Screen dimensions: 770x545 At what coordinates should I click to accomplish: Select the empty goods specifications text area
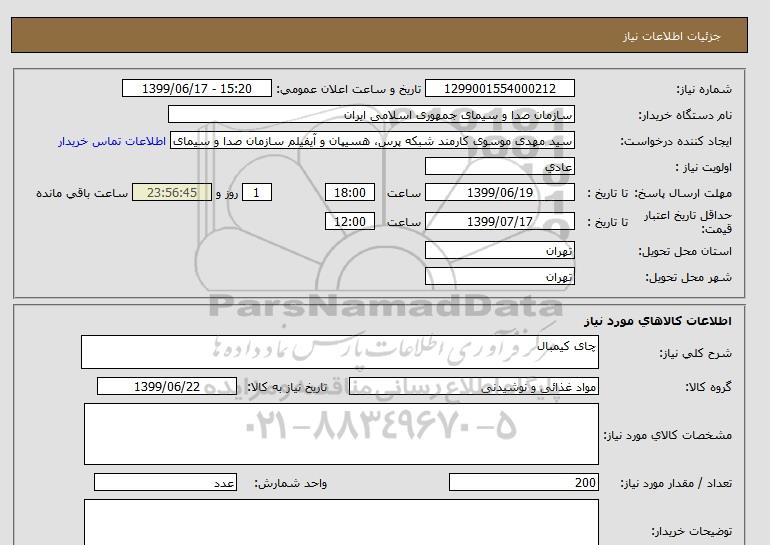[x=341, y=434]
